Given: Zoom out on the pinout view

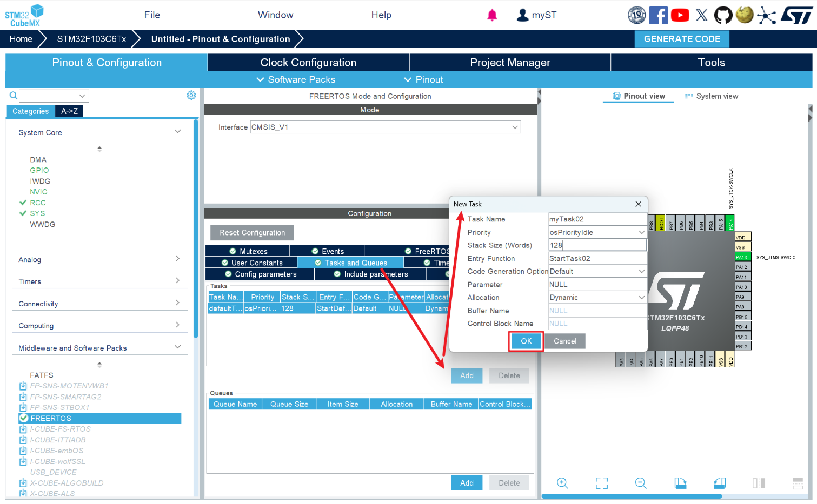Looking at the screenshot, I should pyautogui.click(x=641, y=483).
